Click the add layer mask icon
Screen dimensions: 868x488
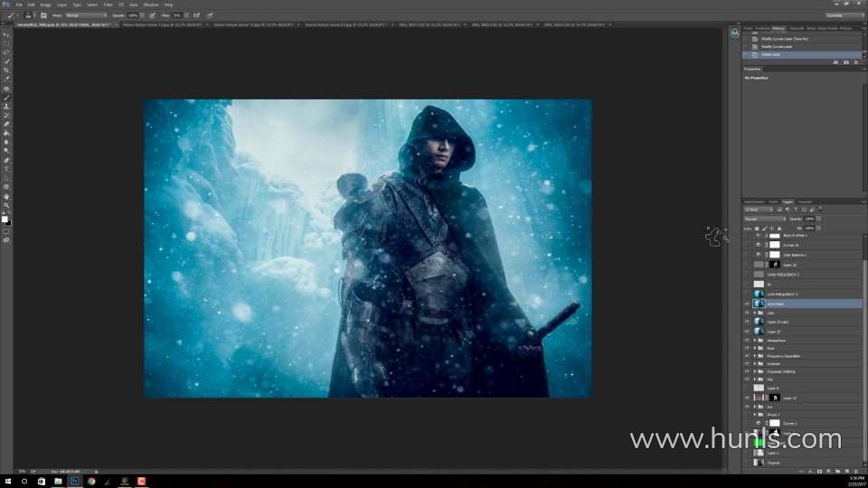pos(820,472)
